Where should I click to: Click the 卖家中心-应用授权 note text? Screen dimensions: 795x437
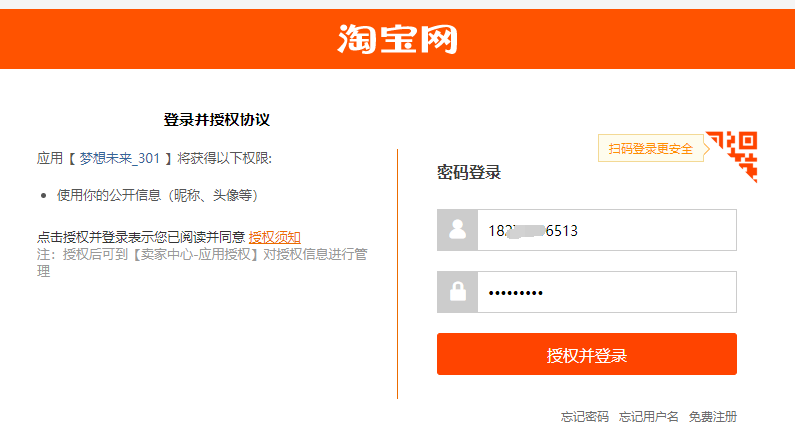click(x=198, y=254)
